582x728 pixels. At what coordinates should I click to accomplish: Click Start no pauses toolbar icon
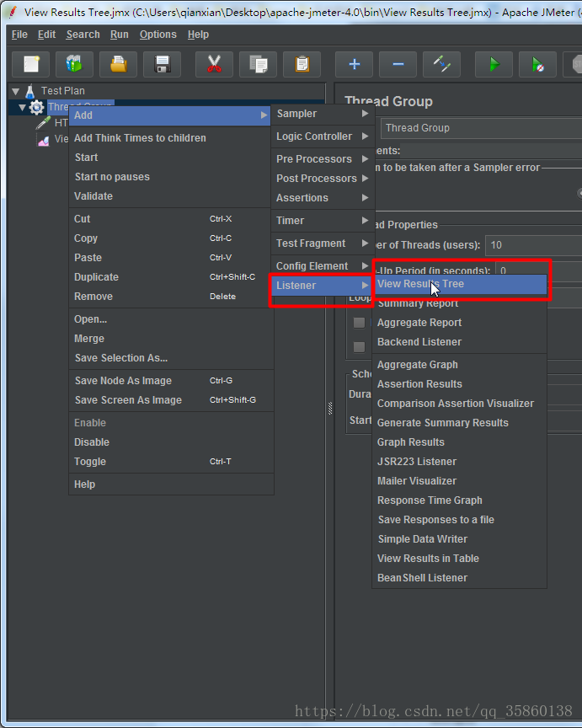(537, 64)
